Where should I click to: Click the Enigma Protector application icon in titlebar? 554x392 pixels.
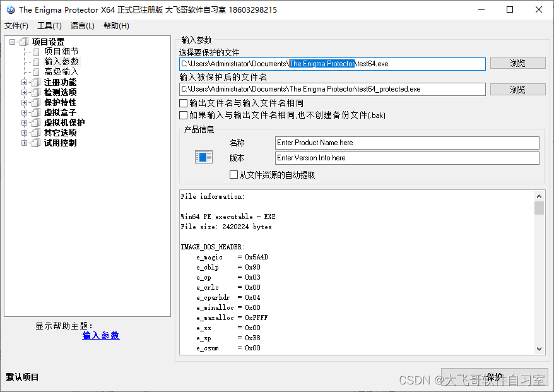(x=10, y=9)
